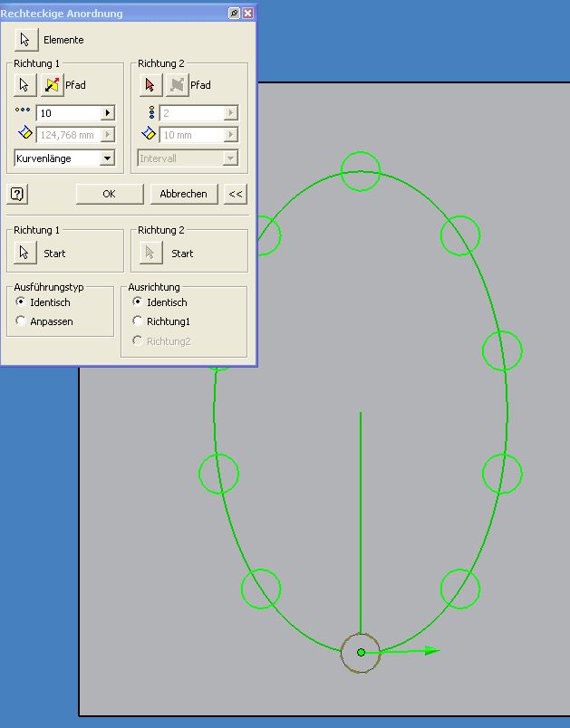Image resolution: width=570 pixels, height=728 pixels.
Task: Click the preview circle at ellipse top
Action: [361, 171]
